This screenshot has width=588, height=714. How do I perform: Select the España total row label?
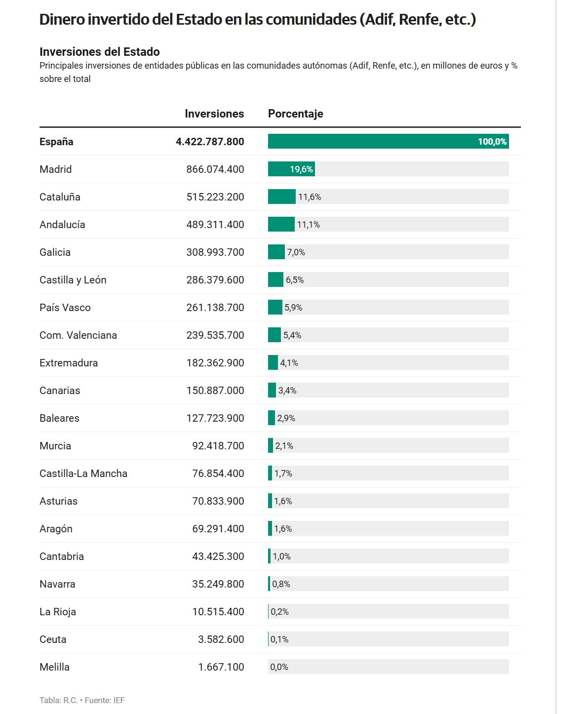56,142
